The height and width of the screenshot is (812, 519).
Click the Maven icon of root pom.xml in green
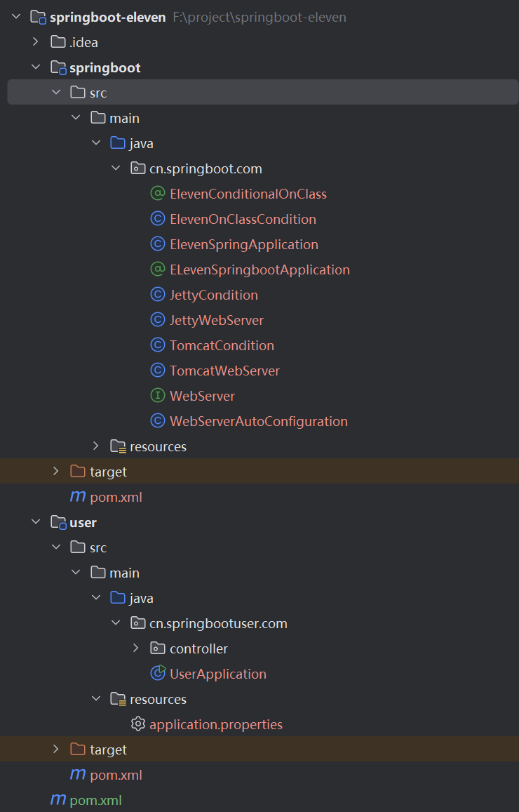(58, 799)
